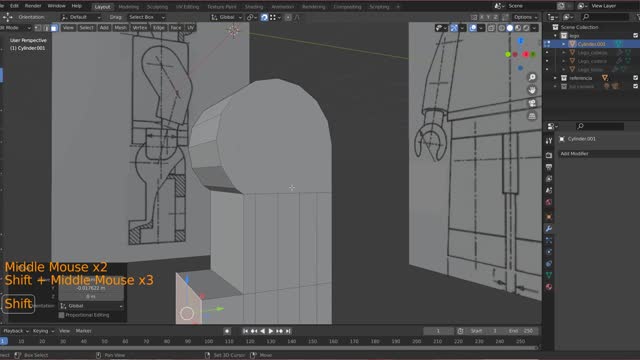Select the Modifier properties wrench icon
640x360 pixels.
coord(549,229)
